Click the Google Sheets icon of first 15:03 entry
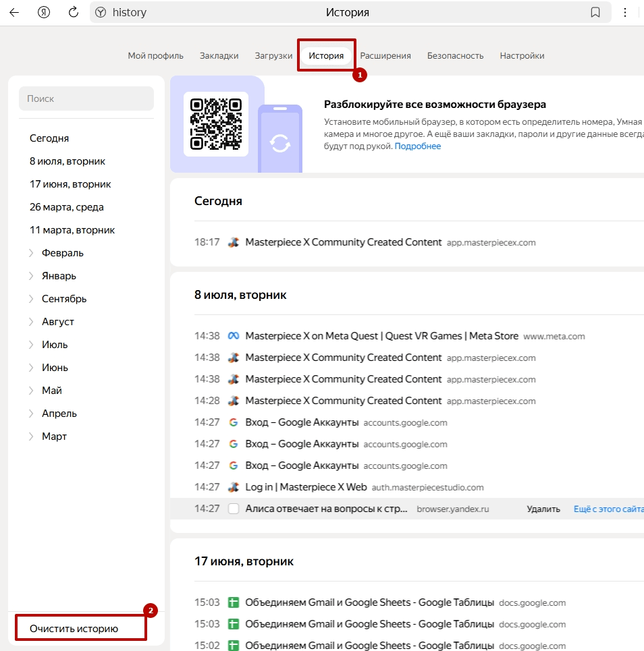 234,602
